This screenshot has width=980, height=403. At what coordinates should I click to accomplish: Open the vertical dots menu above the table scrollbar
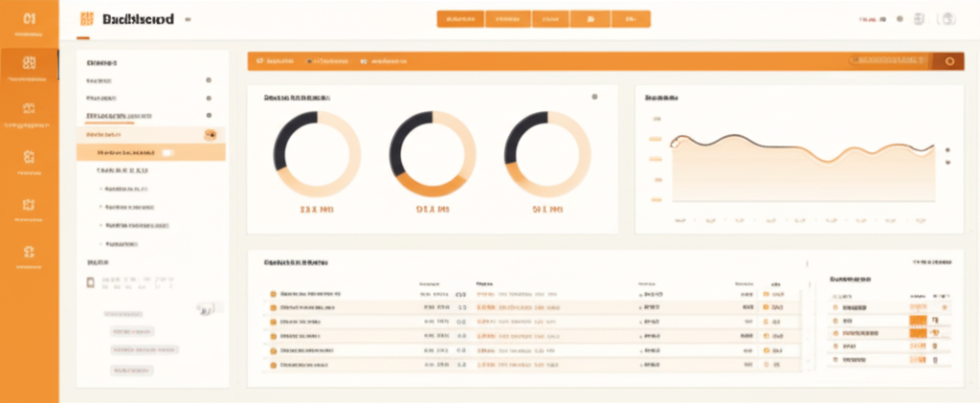[x=807, y=263]
